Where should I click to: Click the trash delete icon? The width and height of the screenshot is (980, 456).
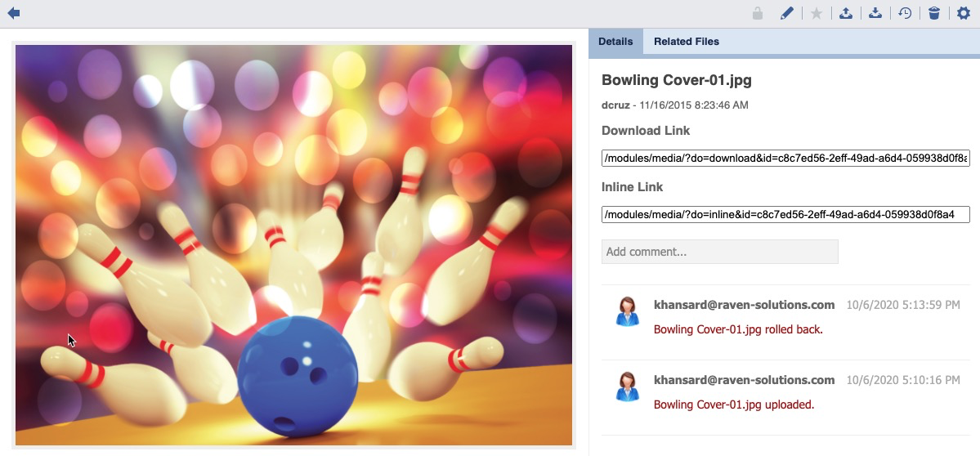[934, 13]
